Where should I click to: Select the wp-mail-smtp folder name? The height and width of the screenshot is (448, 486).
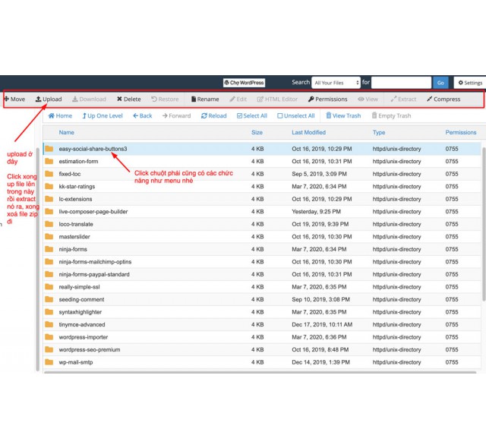click(76, 362)
